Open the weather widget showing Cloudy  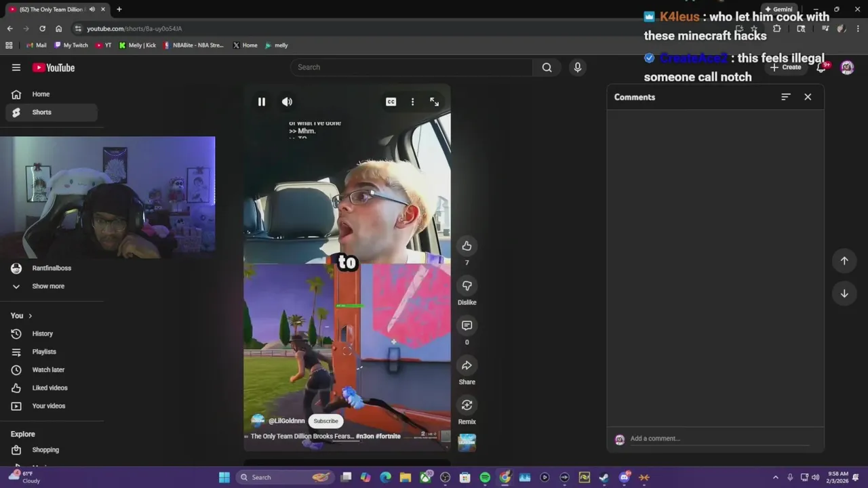pos(24,477)
